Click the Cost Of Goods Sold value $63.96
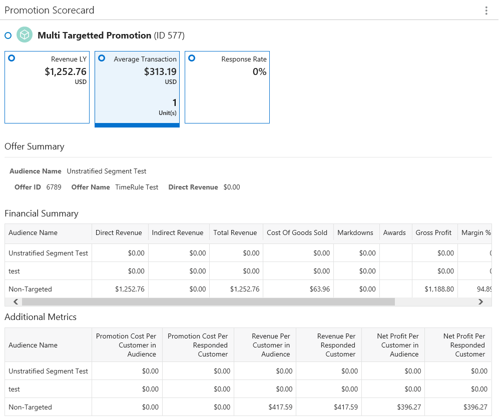This screenshot has width=504, height=420. click(320, 289)
